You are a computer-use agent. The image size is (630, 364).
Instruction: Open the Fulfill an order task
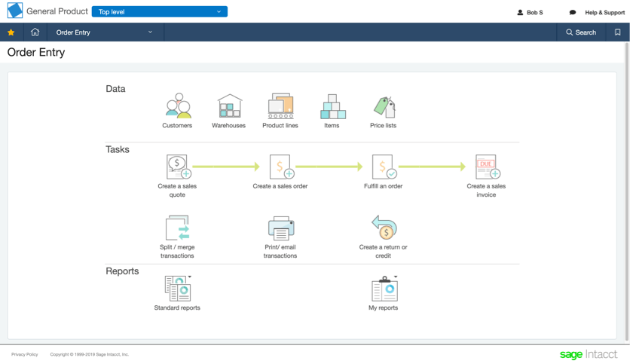click(384, 167)
